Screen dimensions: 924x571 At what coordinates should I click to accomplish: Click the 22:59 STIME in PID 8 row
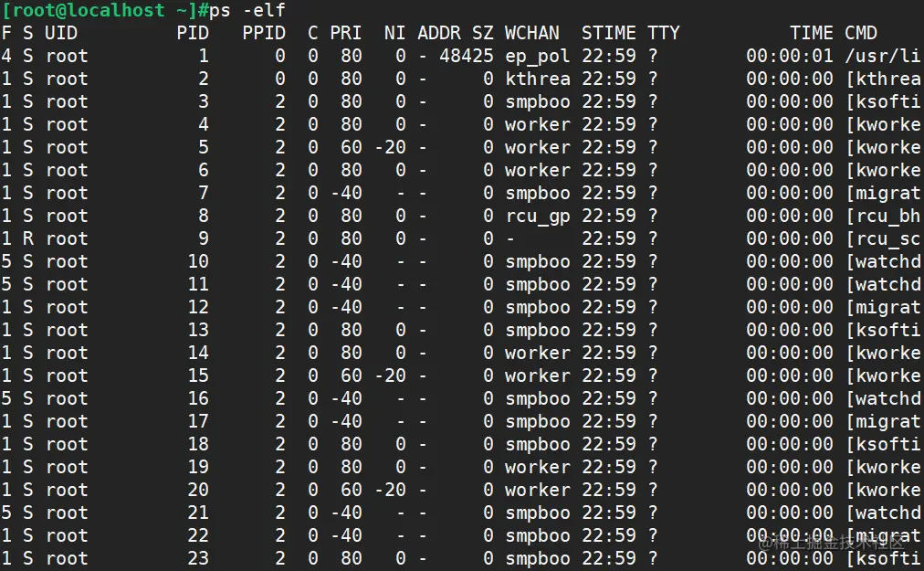[609, 216]
